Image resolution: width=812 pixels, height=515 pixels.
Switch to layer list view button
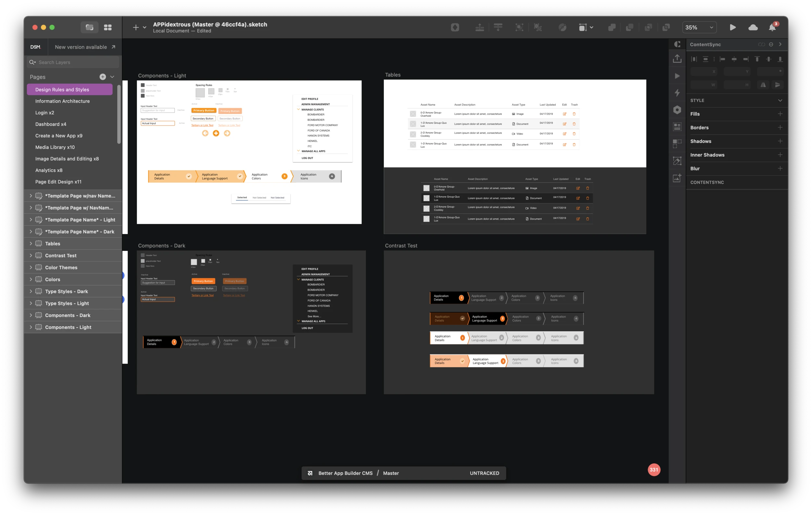pyautogui.click(x=89, y=28)
